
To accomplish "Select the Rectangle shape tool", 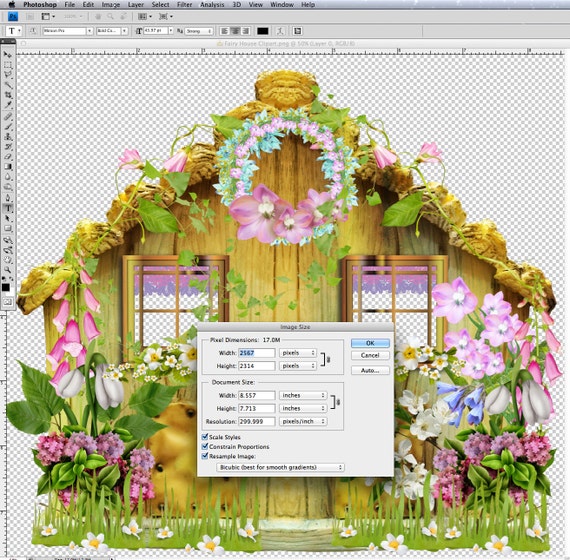I will 8,229.
